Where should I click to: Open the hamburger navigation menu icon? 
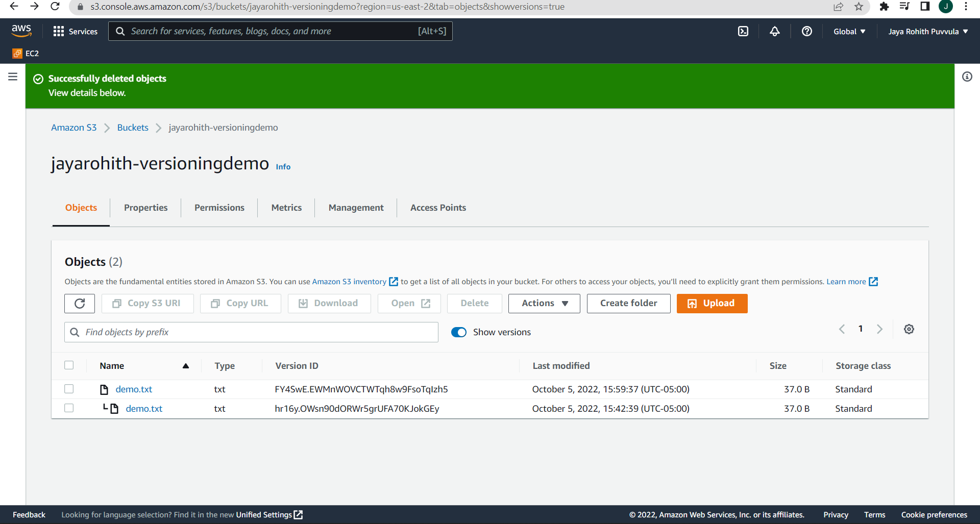[x=12, y=77]
